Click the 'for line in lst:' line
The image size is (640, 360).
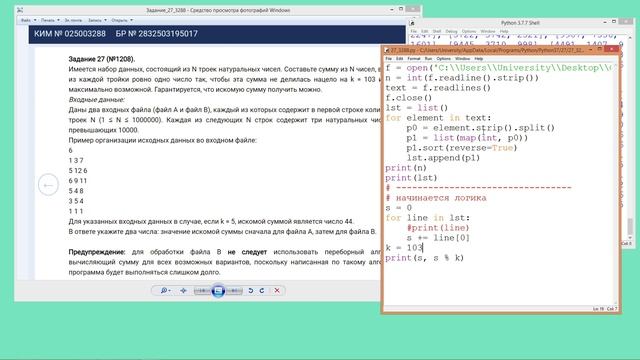[x=427, y=218]
